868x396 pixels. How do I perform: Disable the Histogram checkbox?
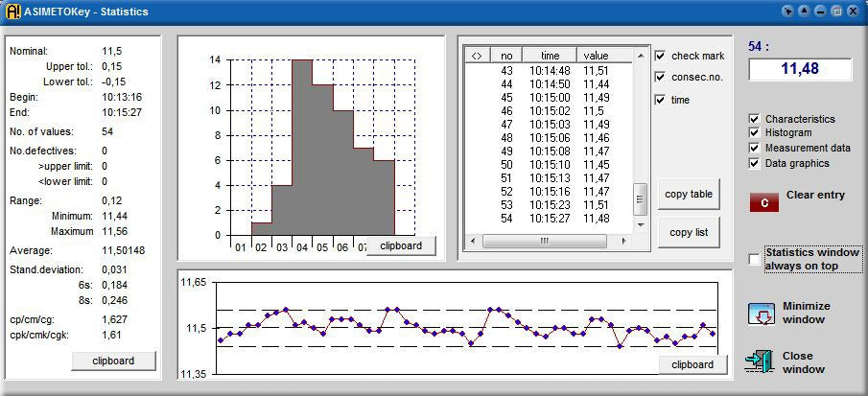pyautogui.click(x=755, y=133)
